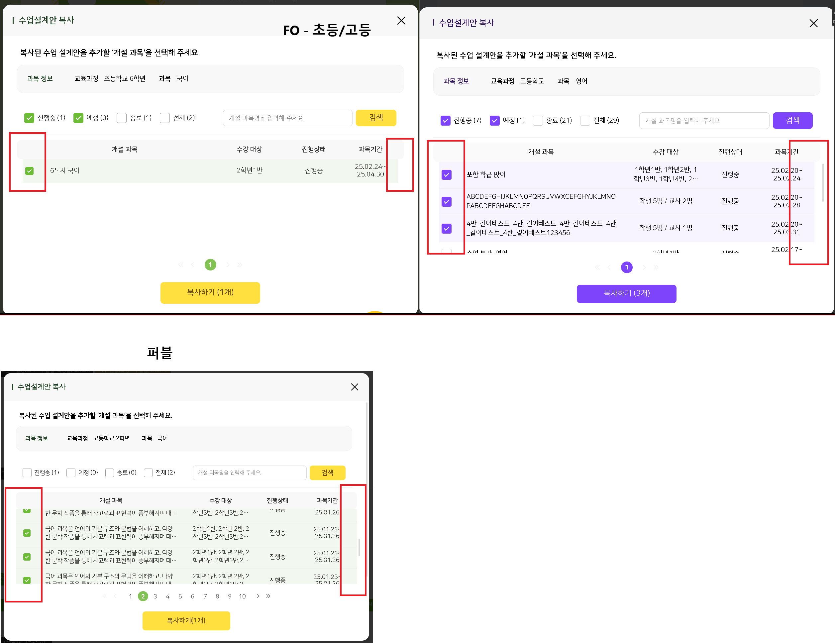Jump to last page with double-chevron arrow

(268, 596)
